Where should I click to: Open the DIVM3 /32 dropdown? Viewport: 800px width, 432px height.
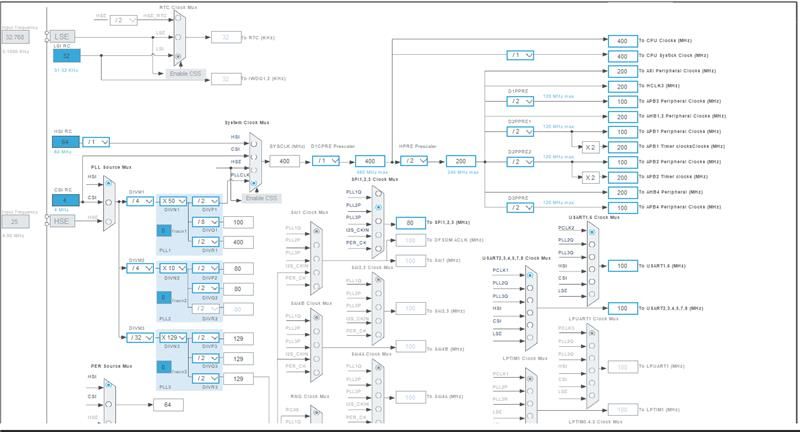(140, 338)
